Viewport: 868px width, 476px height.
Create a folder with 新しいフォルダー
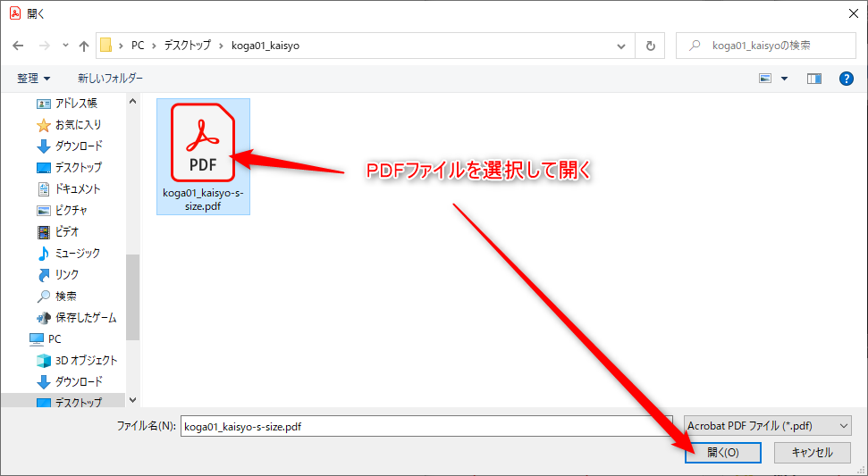click(x=110, y=79)
